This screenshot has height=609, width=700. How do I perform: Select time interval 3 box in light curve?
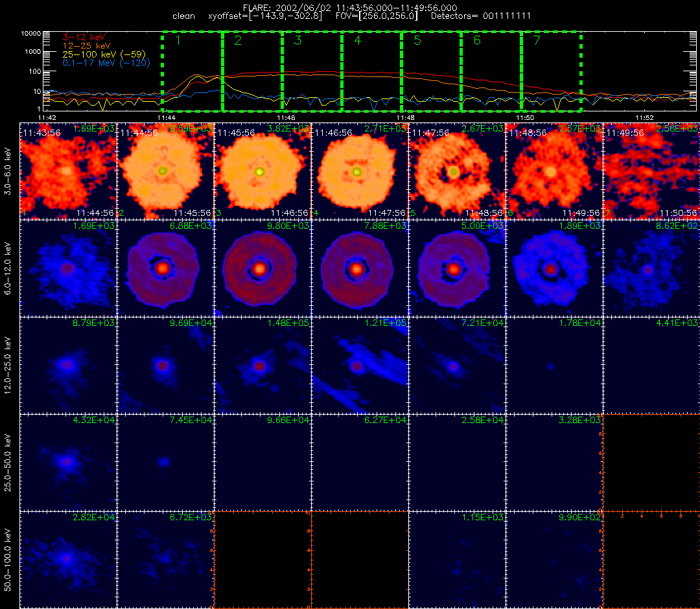(312, 71)
